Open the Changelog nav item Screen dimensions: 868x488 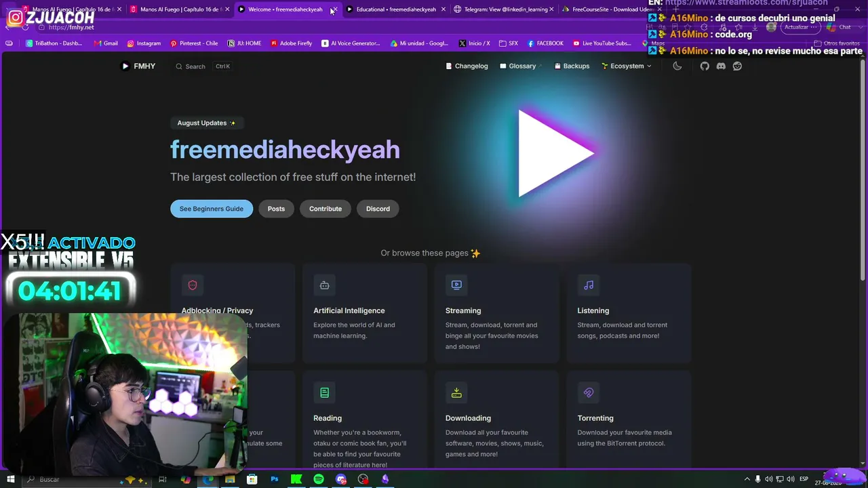tap(467, 66)
